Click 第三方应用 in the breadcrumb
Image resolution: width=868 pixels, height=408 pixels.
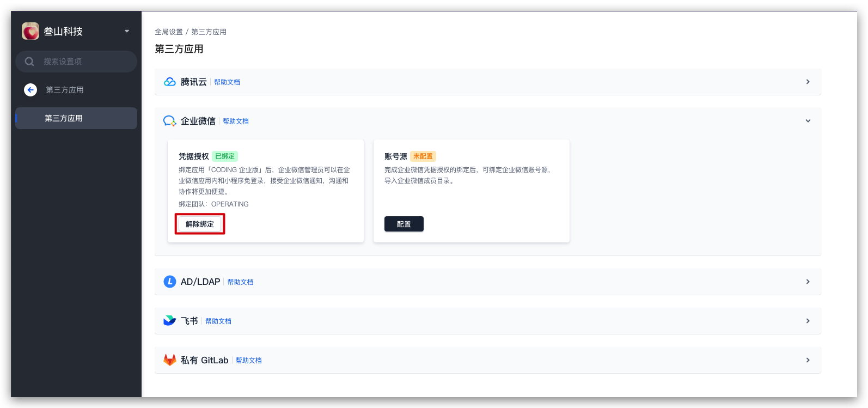point(209,32)
